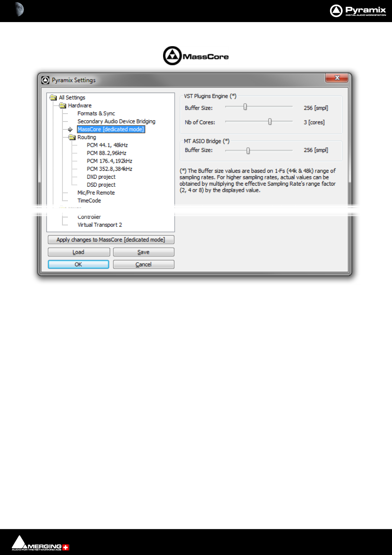The width and height of the screenshot is (392, 555).
Task: Click the MassCore logo above dialog
Action: tap(196, 56)
